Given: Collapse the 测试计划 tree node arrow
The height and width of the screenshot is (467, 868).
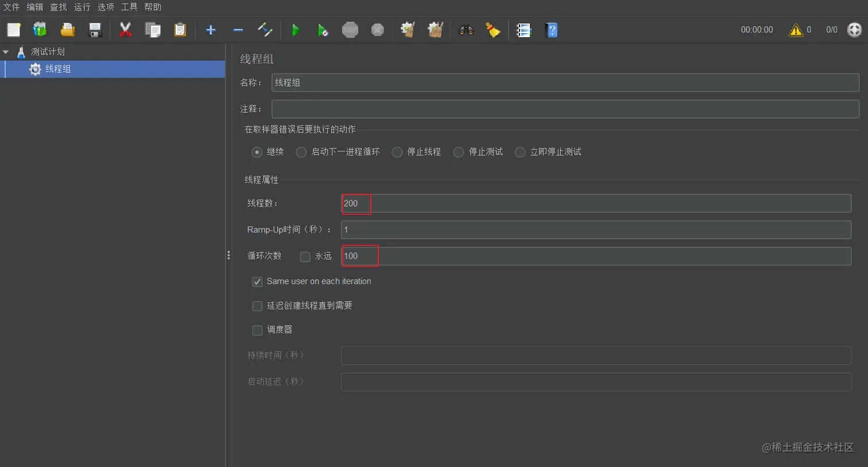Looking at the screenshot, I should [x=6, y=52].
